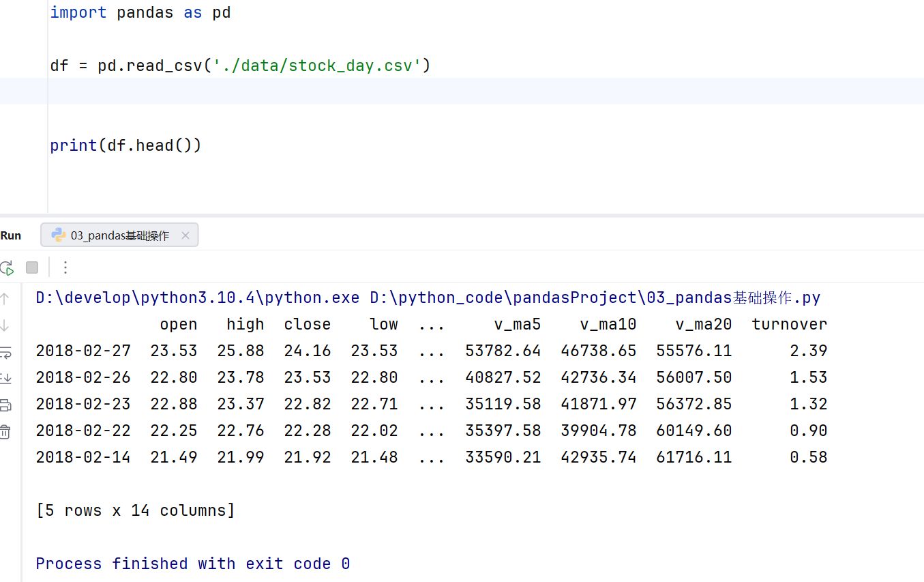Click the Python logo on run tab
924x582 pixels.
pos(59,235)
